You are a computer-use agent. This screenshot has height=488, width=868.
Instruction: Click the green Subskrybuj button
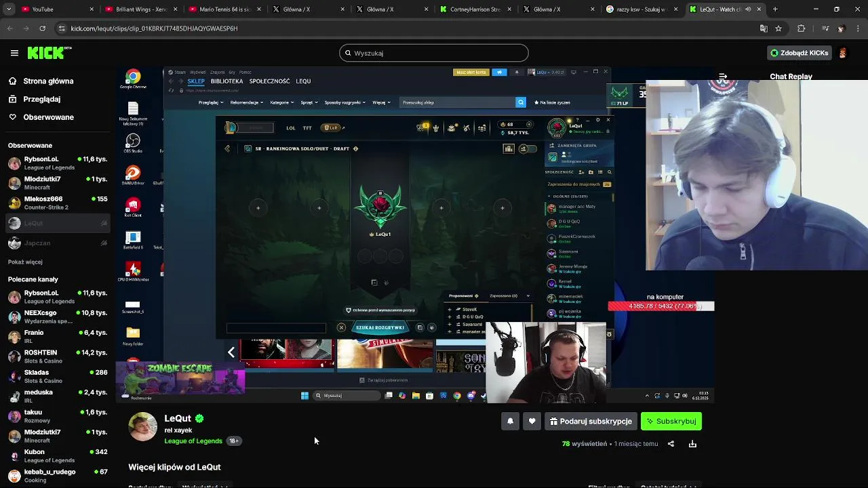[x=671, y=422]
